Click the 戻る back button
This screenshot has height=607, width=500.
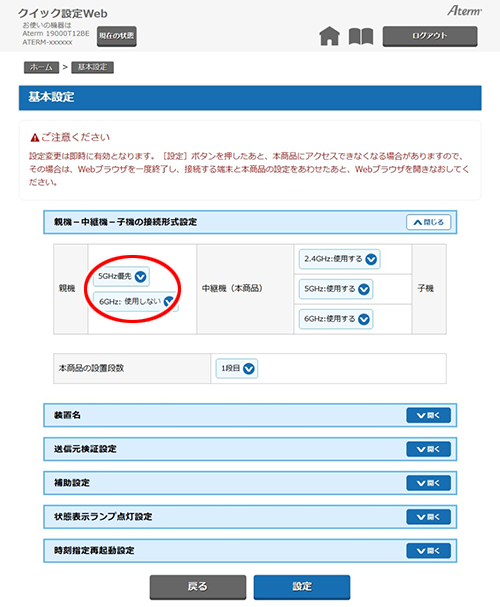tap(198, 587)
